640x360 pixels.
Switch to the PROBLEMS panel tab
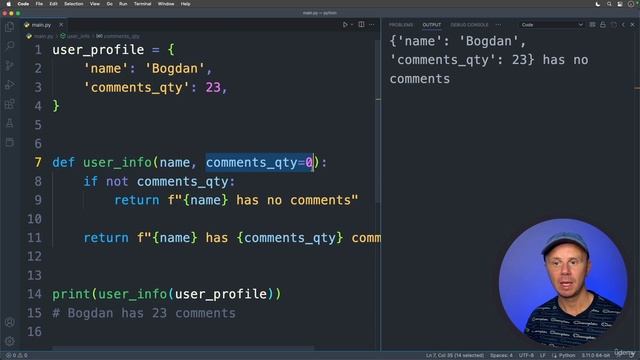[x=400, y=25]
